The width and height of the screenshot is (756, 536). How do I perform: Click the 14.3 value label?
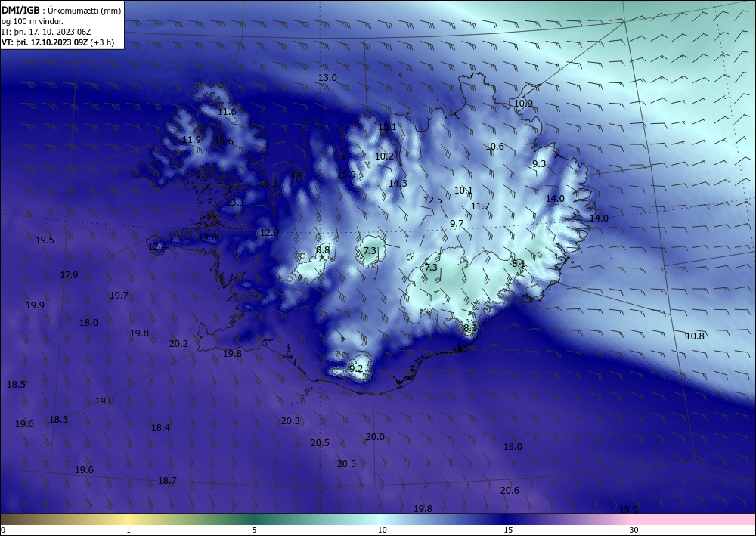click(398, 183)
